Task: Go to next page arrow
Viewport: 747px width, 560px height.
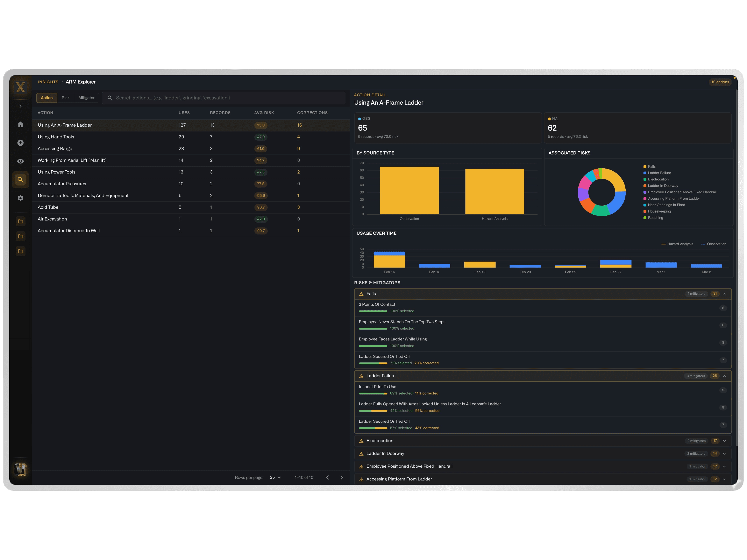Action: [342, 477]
